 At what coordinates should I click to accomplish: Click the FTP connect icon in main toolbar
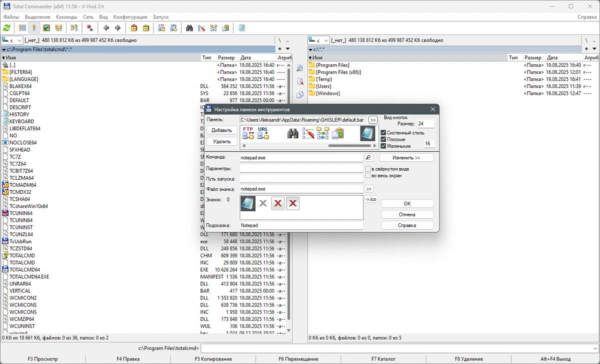coord(161,28)
